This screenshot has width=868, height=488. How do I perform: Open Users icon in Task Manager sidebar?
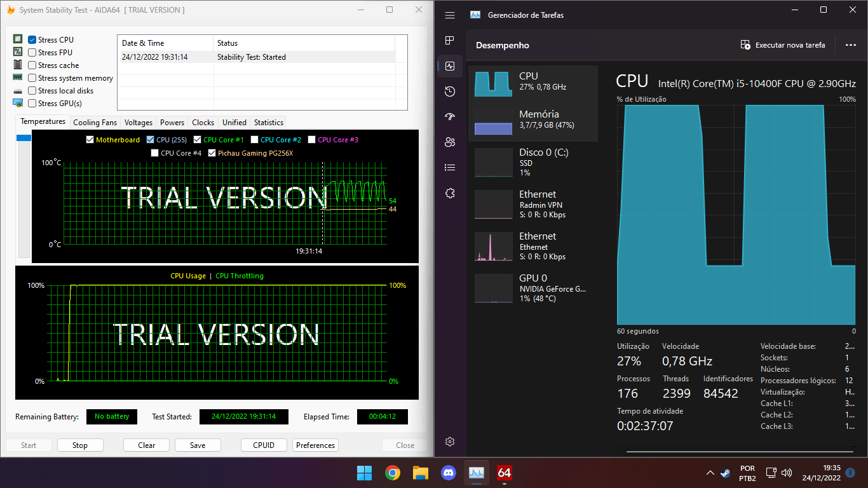point(450,142)
